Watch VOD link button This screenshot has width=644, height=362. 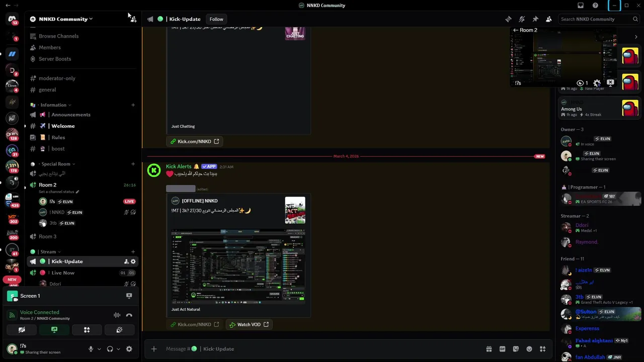click(x=249, y=325)
